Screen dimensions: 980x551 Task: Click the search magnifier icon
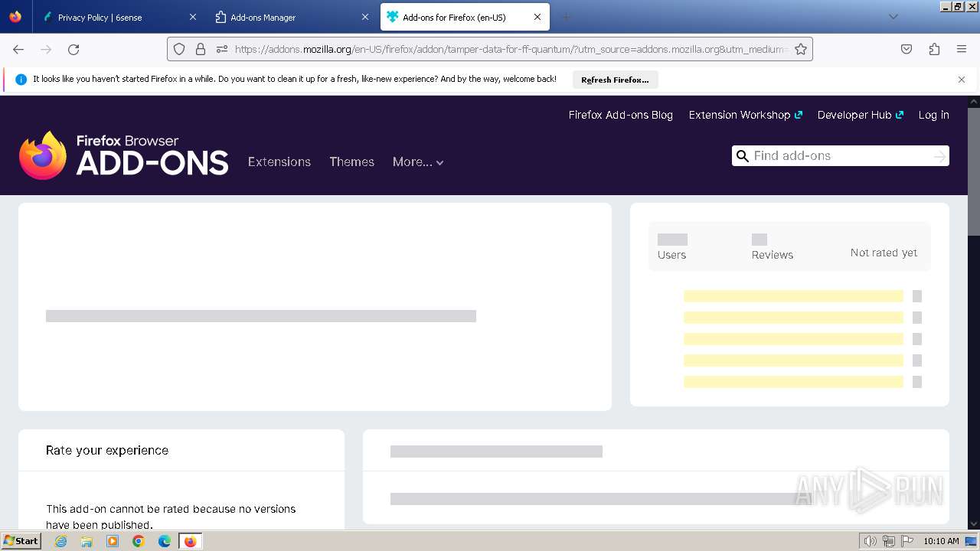(x=742, y=156)
